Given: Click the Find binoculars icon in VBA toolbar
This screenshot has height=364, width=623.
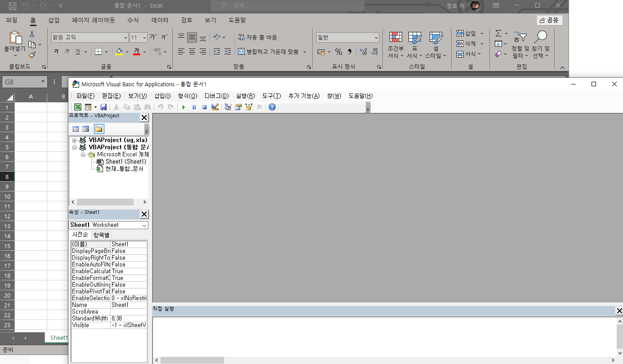Looking at the screenshot, I should pyautogui.click(x=147, y=107).
